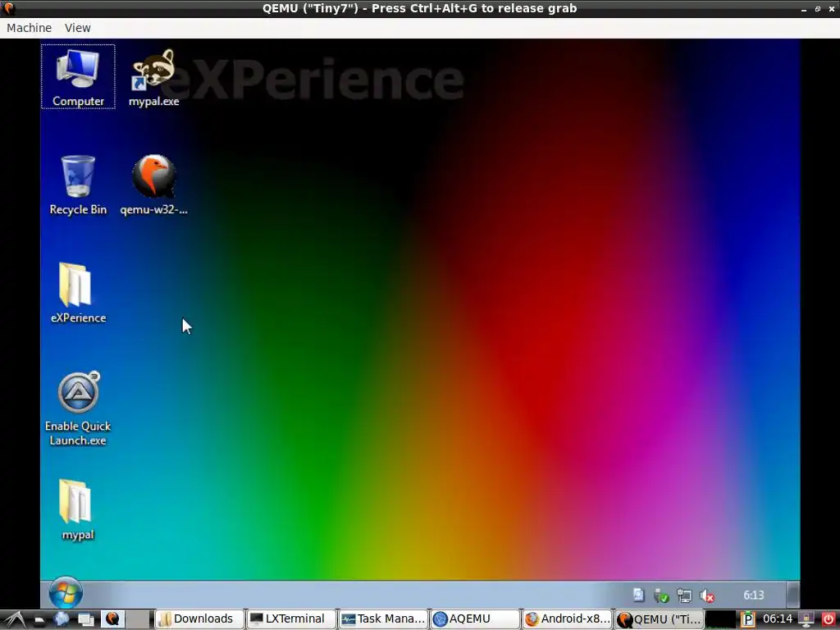Image resolution: width=840 pixels, height=630 pixels.
Task: Click the Action Center tray icon
Action: [638, 596]
